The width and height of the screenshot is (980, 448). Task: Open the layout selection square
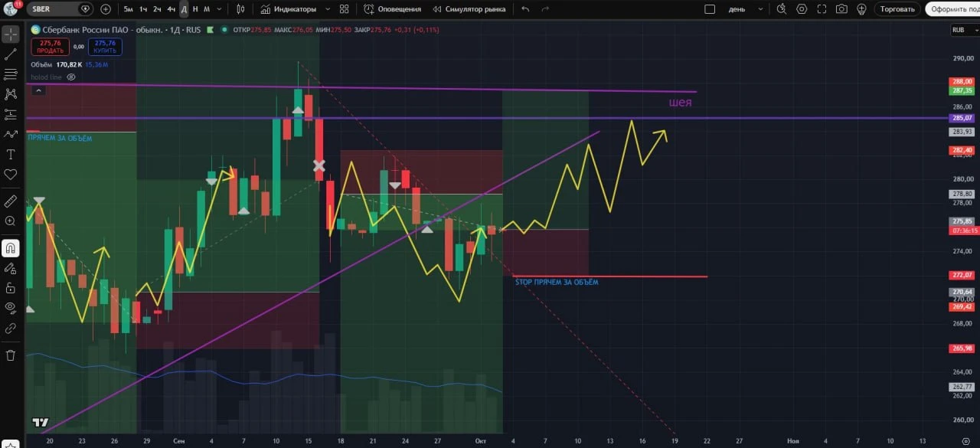710,9
